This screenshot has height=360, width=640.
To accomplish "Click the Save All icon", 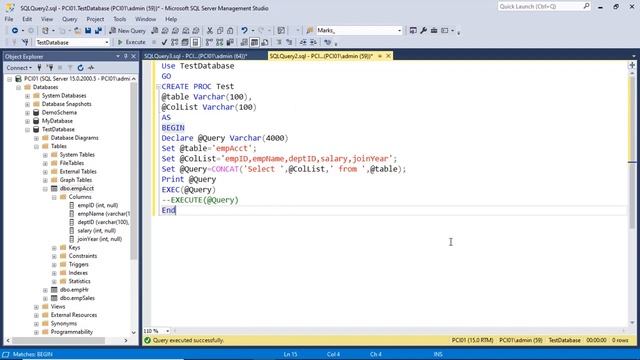I will [x=98, y=31].
